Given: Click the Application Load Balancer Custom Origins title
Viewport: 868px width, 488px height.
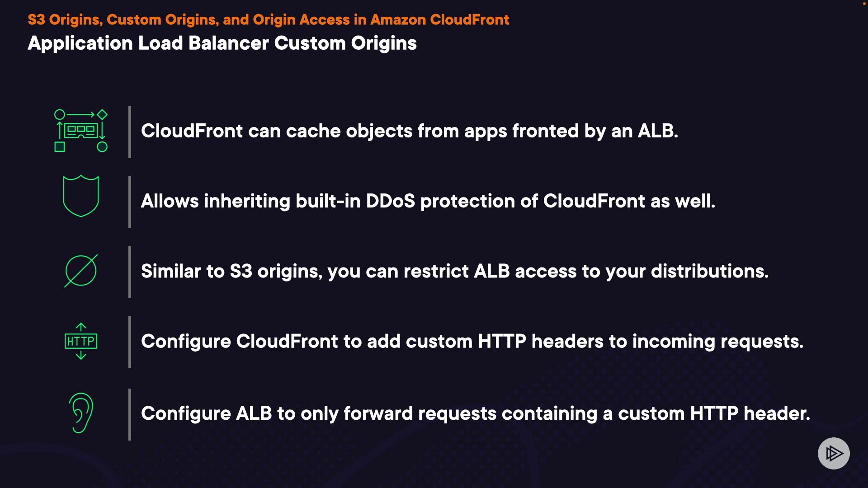Looking at the screenshot, I should click(222, 43).
